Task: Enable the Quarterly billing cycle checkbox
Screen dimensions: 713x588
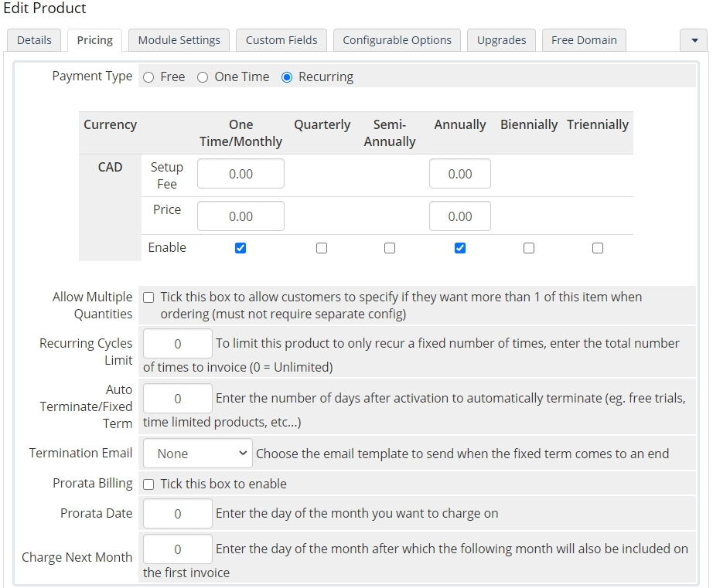Action: coord(322,248)
